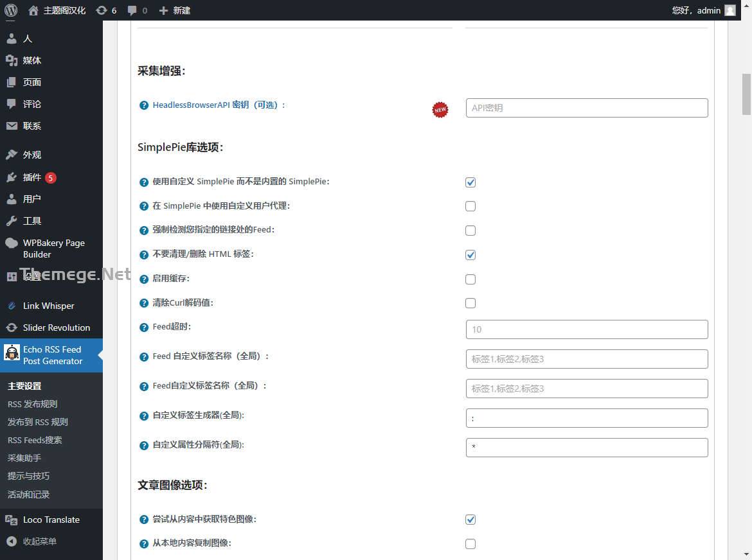This screenshot has height=560, width=752.
Task: Open 发布到 RSS 规则 submenu link
Action: 37,422
